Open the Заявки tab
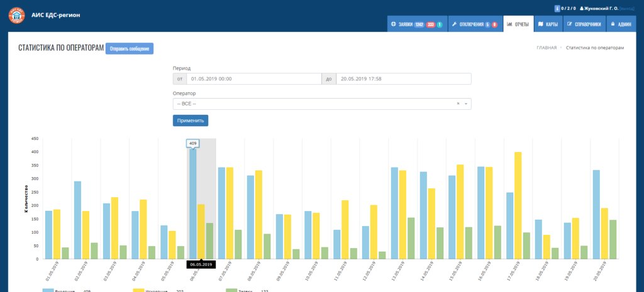Viewport: 644px width, 292px height. point(417,24)
